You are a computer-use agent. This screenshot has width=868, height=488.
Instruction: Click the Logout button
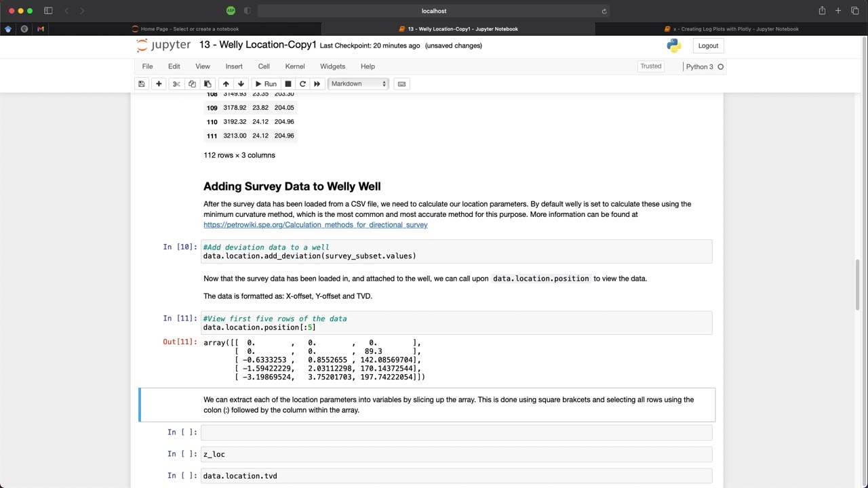(x=708, y=45)
